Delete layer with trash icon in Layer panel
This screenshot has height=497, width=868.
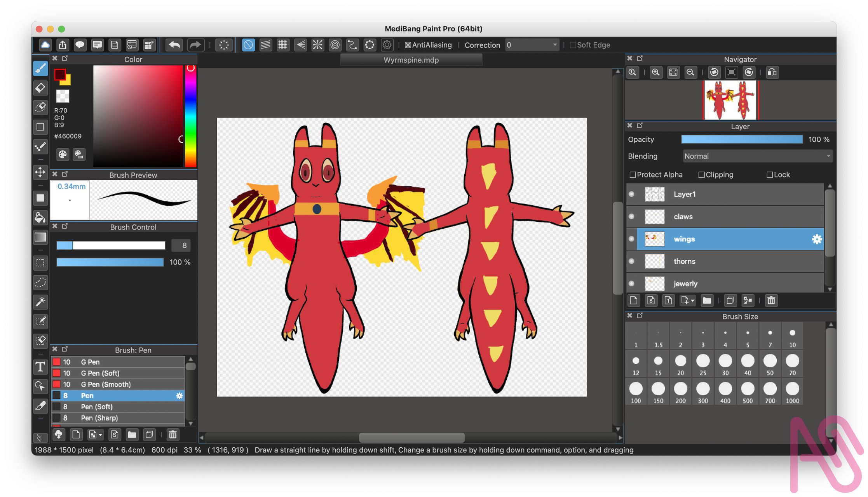pyautogui.click(x=771, y=301)
